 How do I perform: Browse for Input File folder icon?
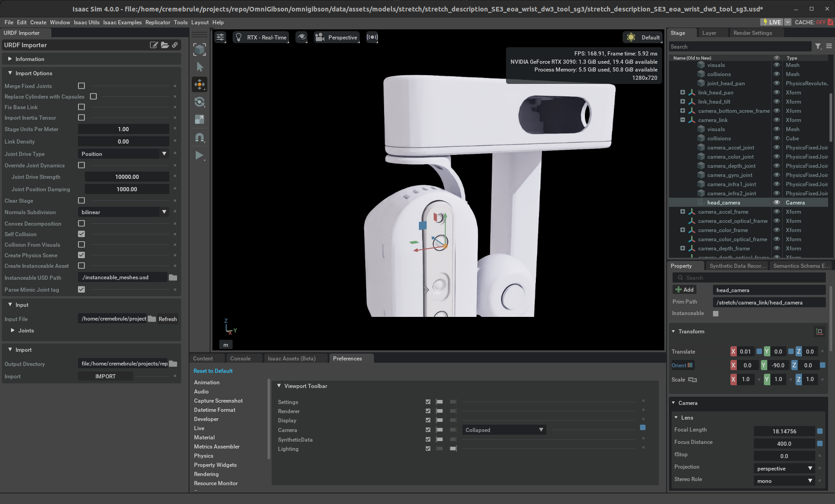(152, 319)
